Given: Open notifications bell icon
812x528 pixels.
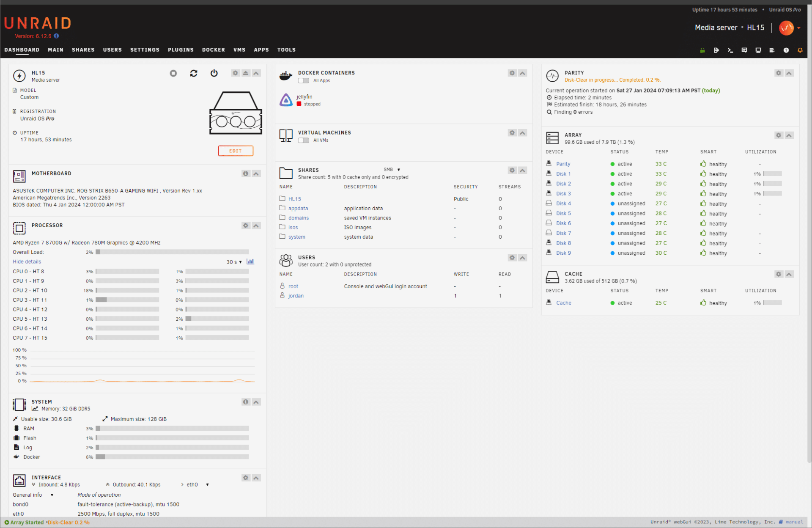Looking at the screenshot, I should [x=800, y=50].
